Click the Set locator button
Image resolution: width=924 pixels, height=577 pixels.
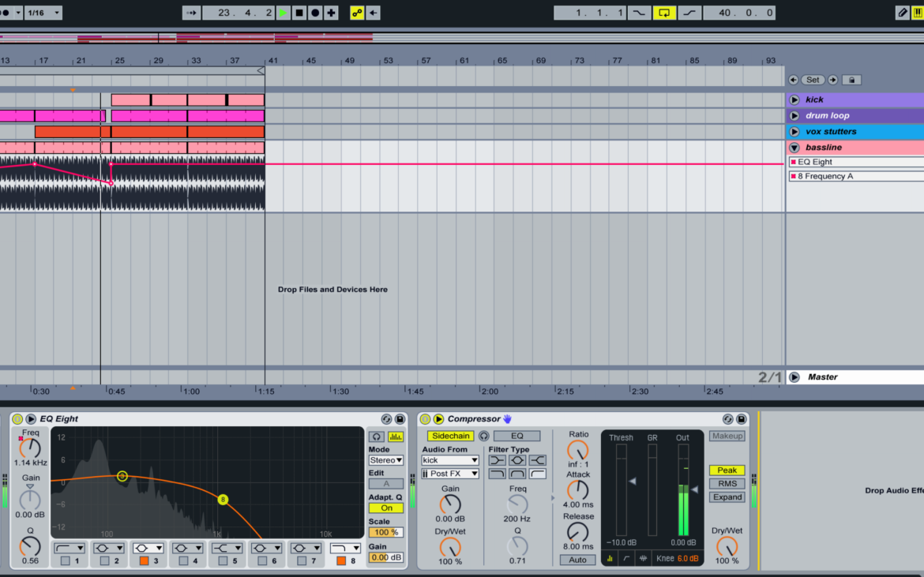point(813,79)
